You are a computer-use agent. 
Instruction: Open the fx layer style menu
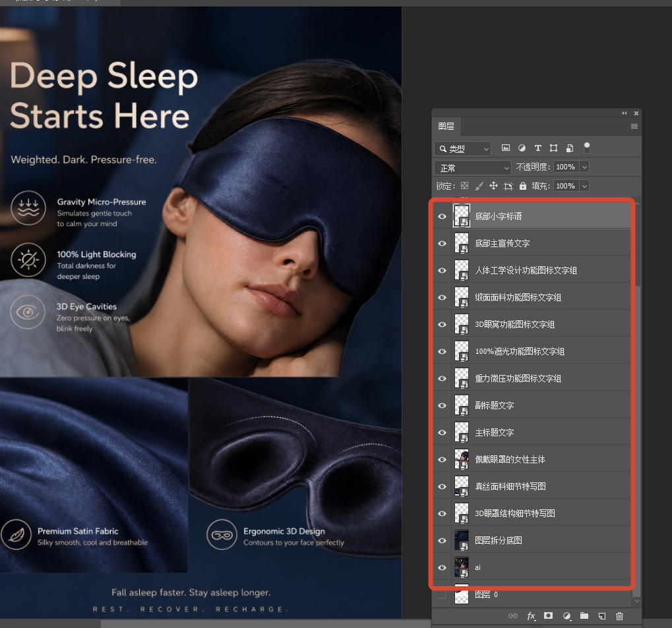click(x=531, y=616)
